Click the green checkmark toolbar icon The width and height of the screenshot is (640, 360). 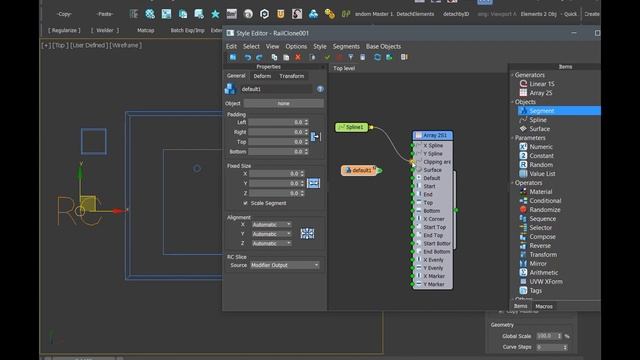pos(327,57)
